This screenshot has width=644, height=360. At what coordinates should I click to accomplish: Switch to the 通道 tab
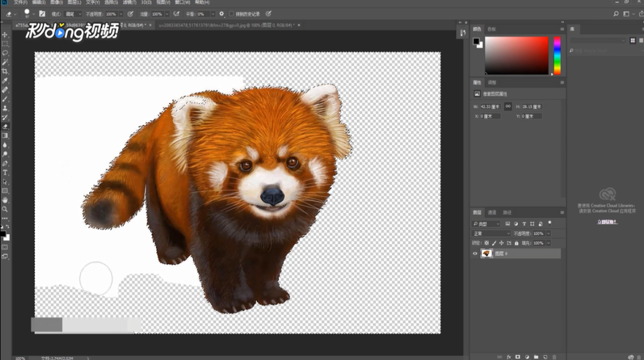(492, 213)
